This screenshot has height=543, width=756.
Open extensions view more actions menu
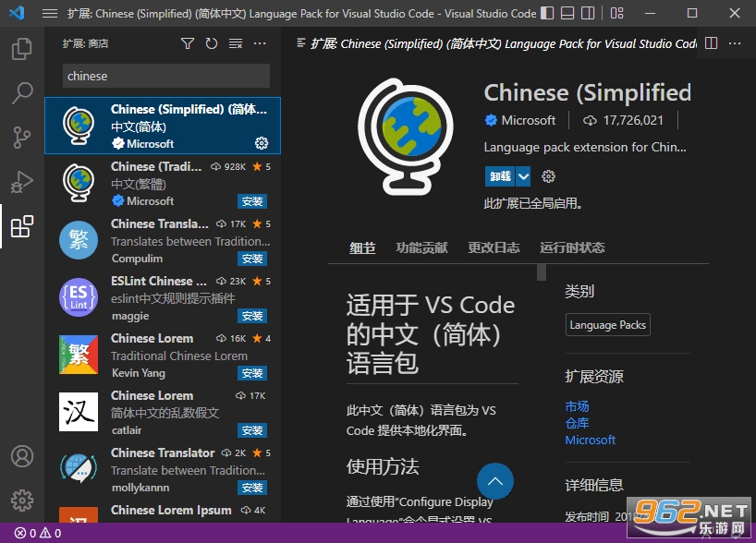[260, 43]
